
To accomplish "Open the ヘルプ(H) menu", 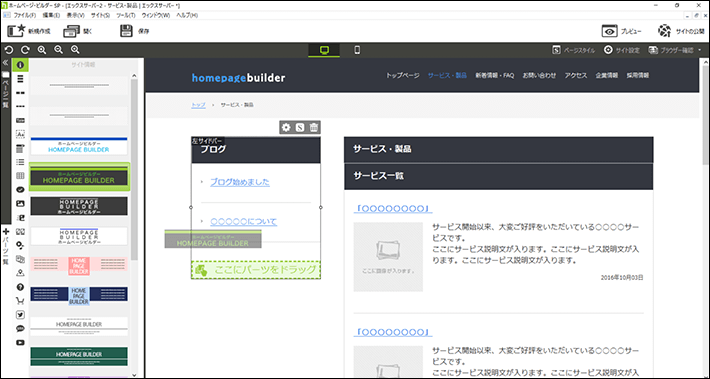I will click(x=187, y=15).
